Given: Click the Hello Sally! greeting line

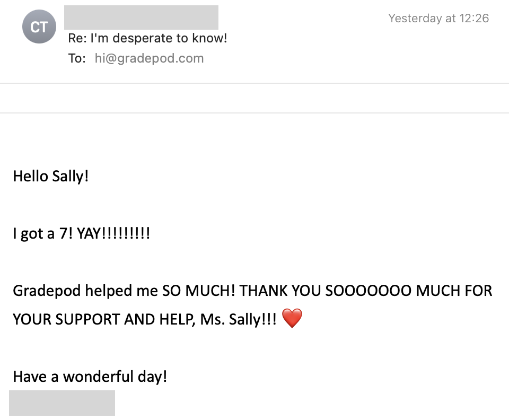Looking at the screenshot, I should 50,176.
